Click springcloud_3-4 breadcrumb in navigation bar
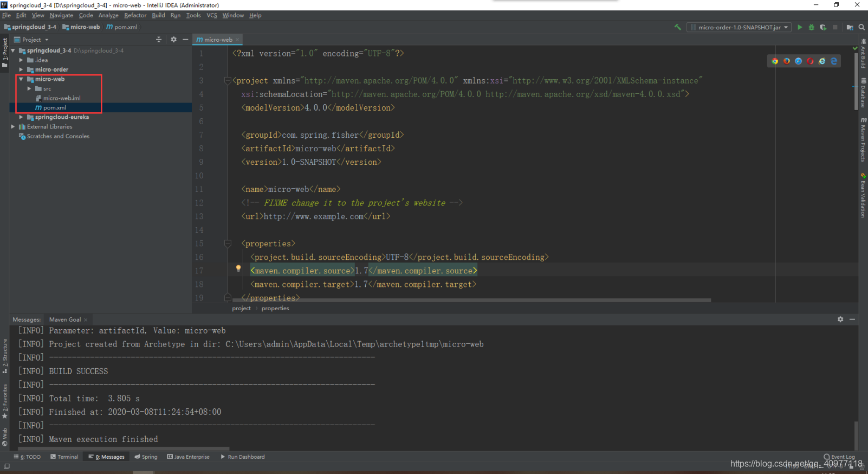The height and width of the screenshot is (474, 868). [30, 27]
